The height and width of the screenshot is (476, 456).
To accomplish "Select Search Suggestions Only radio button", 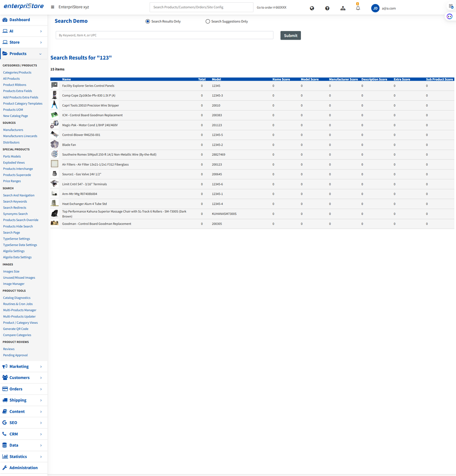I will [x=208, y=21].
